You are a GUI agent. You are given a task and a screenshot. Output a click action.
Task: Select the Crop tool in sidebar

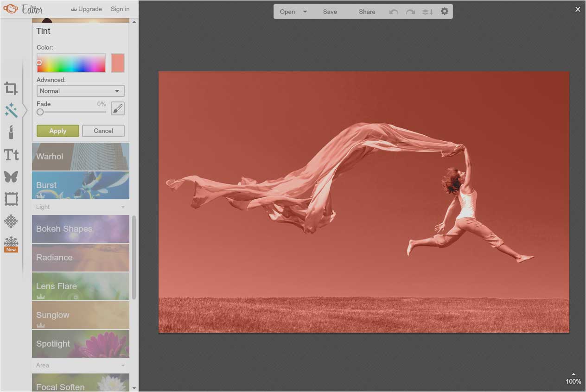pos(11,88)
